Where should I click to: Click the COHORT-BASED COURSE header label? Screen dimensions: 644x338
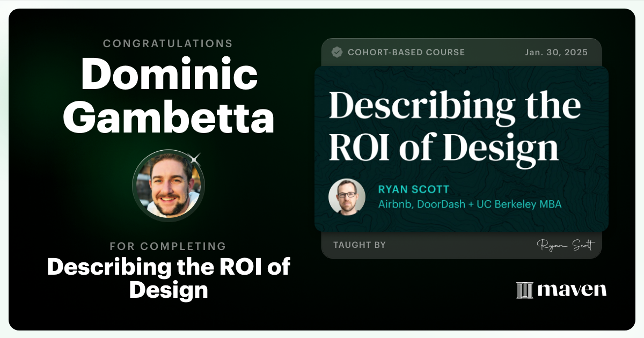click(406, 52)
